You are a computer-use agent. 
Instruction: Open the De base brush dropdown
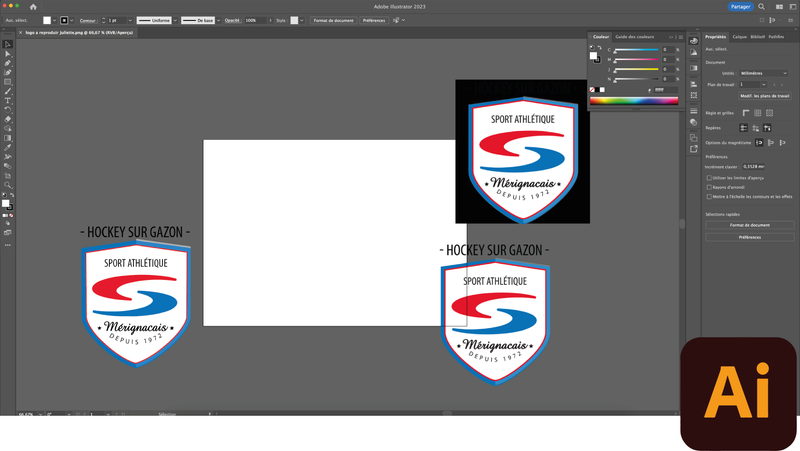[219, 20]
